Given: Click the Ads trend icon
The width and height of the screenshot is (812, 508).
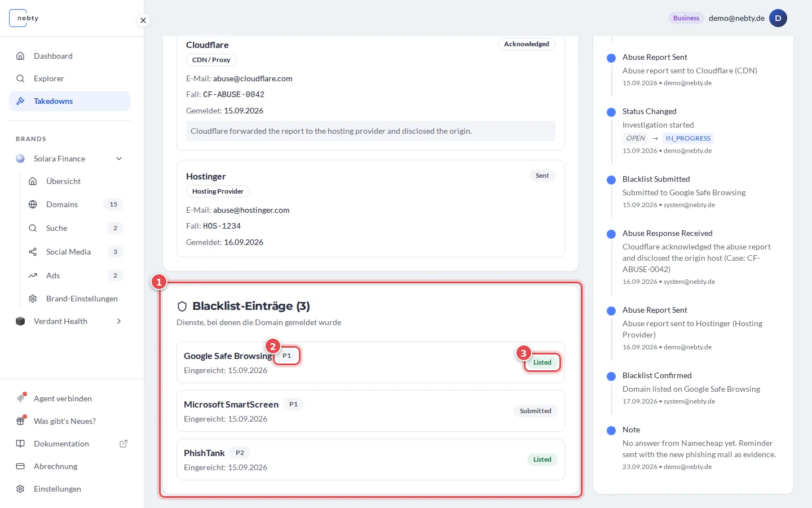Looking at the screenshot, I should click(x=33, y=275).
